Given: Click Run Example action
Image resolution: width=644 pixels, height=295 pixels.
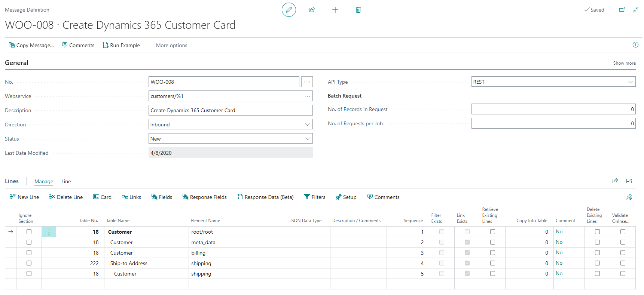Looking at the screenshot, I should [x=121, y=45].
